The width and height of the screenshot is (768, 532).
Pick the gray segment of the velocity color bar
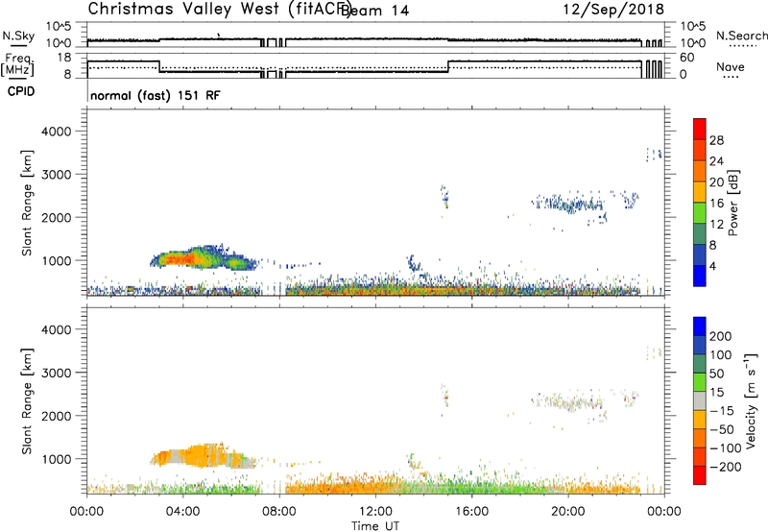tap(700, 401)
